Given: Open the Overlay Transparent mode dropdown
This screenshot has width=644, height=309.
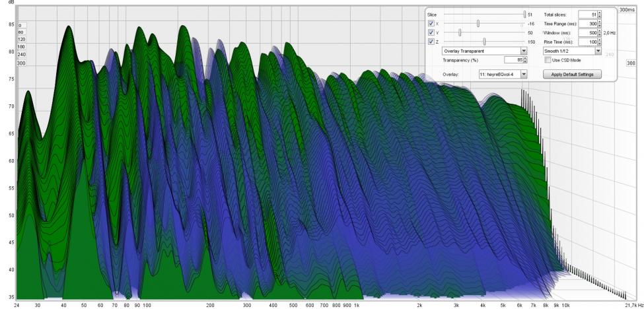Looking at the screenshot, I should (x=484, y=51).
